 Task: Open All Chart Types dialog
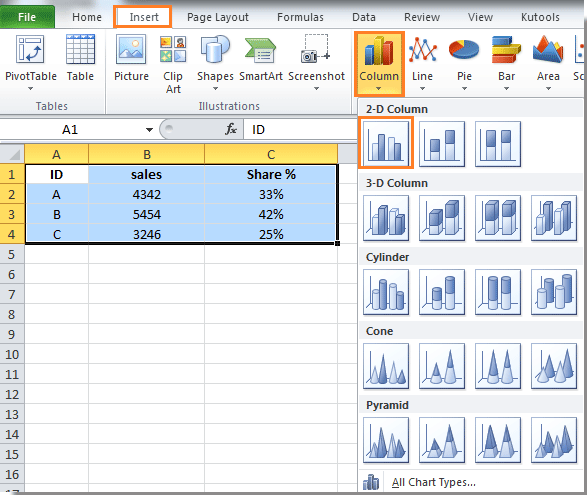pos(433,482)
